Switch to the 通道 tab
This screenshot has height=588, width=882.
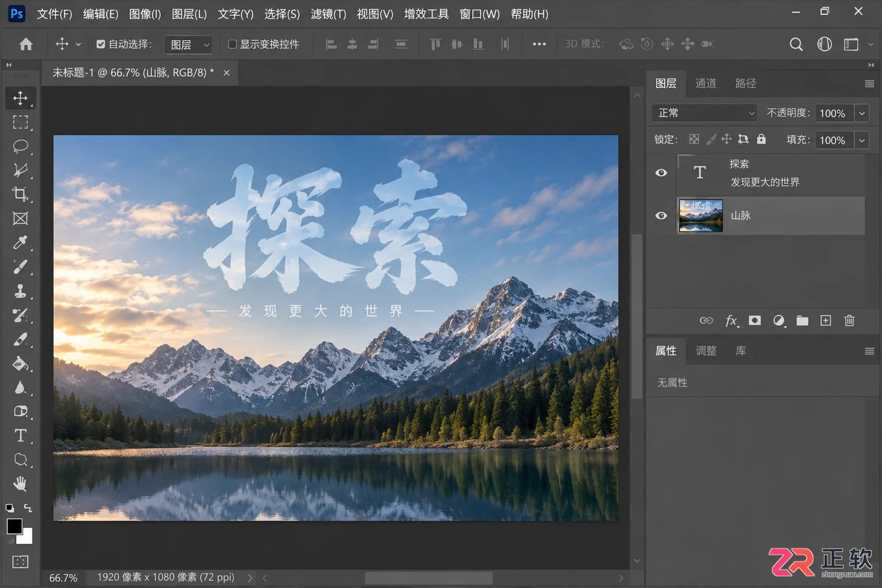tap(706, 83)
